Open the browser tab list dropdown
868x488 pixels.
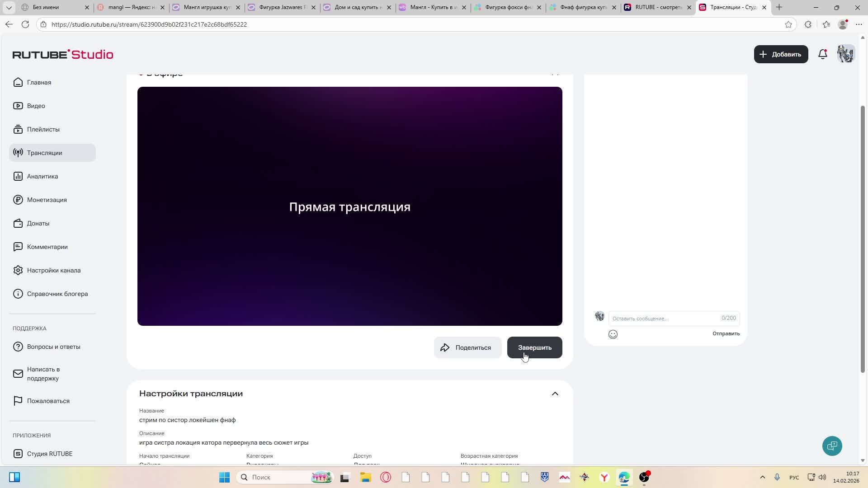(9, 7)
